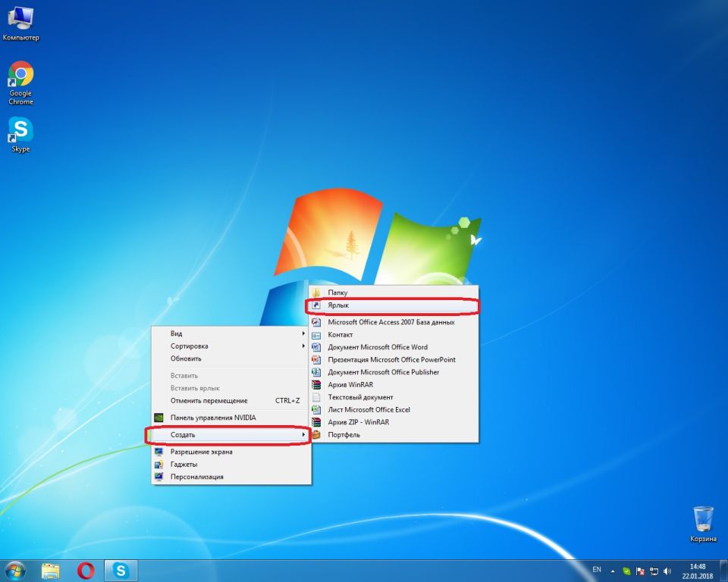Screen dimensions: 728x582
Task: Open the Создать submenu
Action: coord(231,435)
